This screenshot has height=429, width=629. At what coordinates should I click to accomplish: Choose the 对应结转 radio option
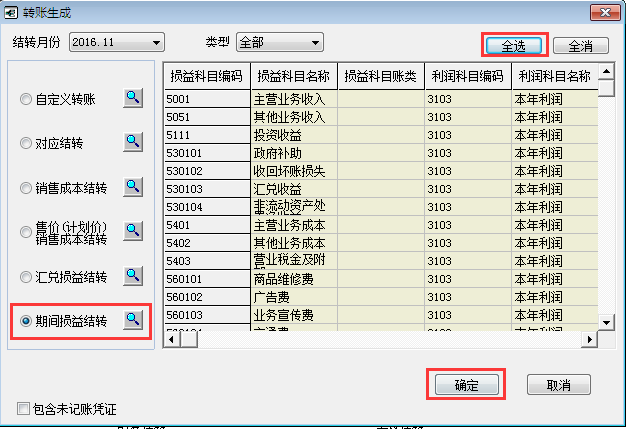click(x=26, y=143)
